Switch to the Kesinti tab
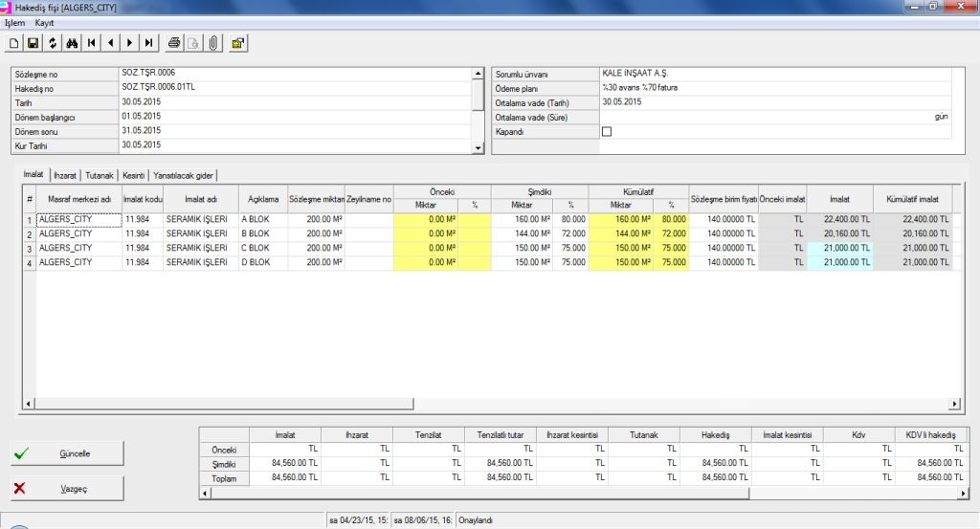The height and width of the screenshot is (529, 980). pos(133,175)
